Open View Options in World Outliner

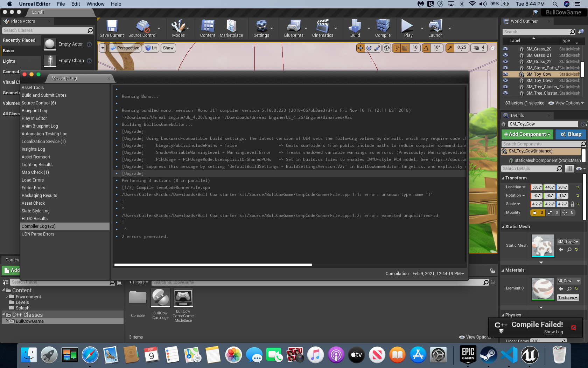[x=567, y=103]
